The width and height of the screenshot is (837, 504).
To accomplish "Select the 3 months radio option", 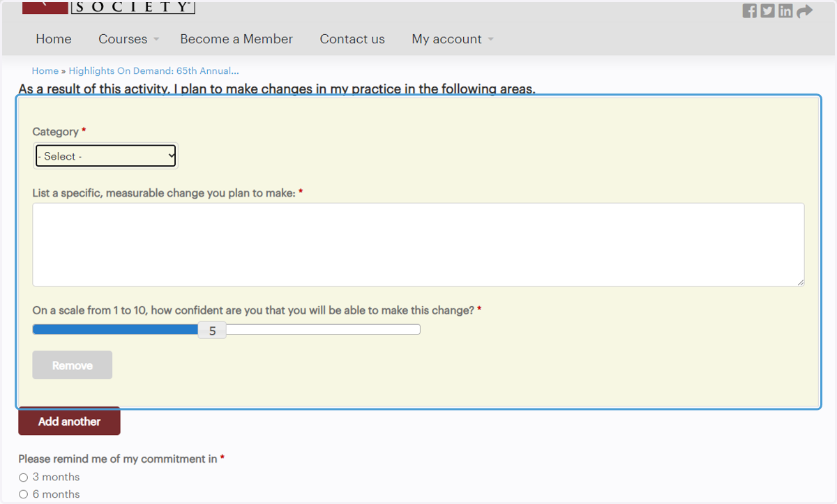I will (x=24, y=478).
